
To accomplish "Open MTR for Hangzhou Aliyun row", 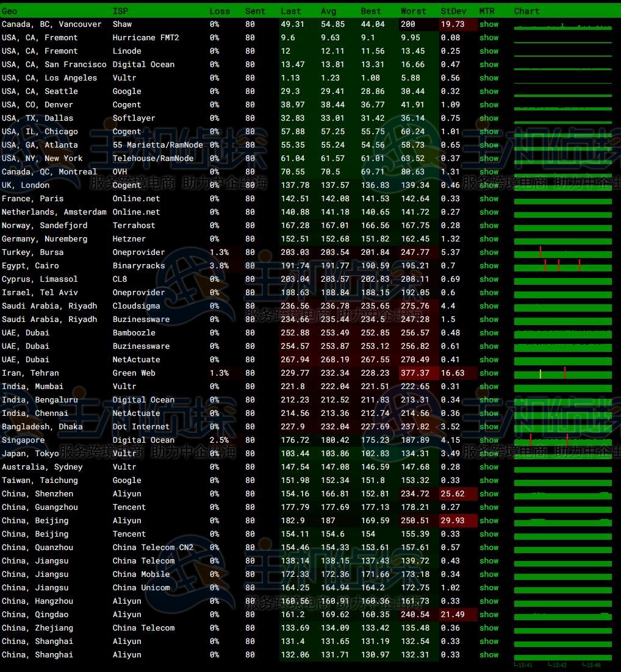I will [489, 601].
